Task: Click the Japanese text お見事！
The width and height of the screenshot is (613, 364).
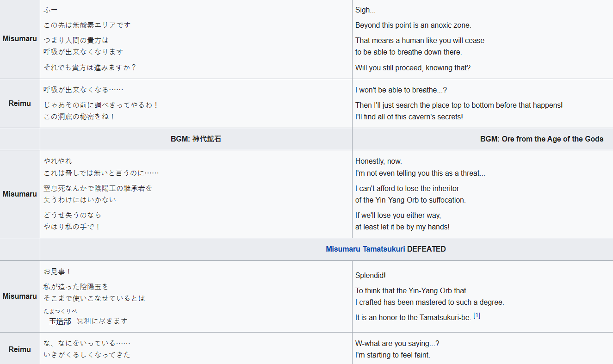Action: pos(58,271)
